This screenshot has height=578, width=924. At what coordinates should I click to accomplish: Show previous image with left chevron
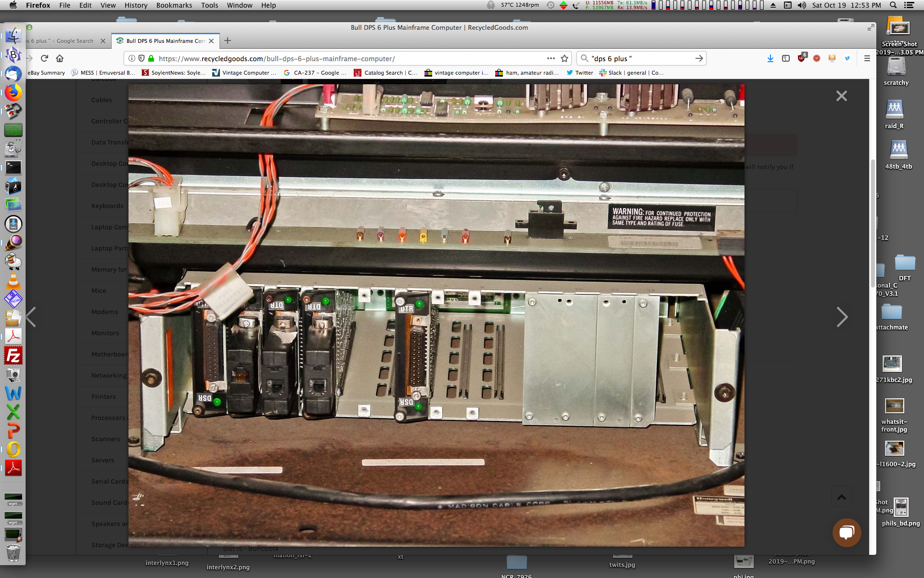click(31, 317)
